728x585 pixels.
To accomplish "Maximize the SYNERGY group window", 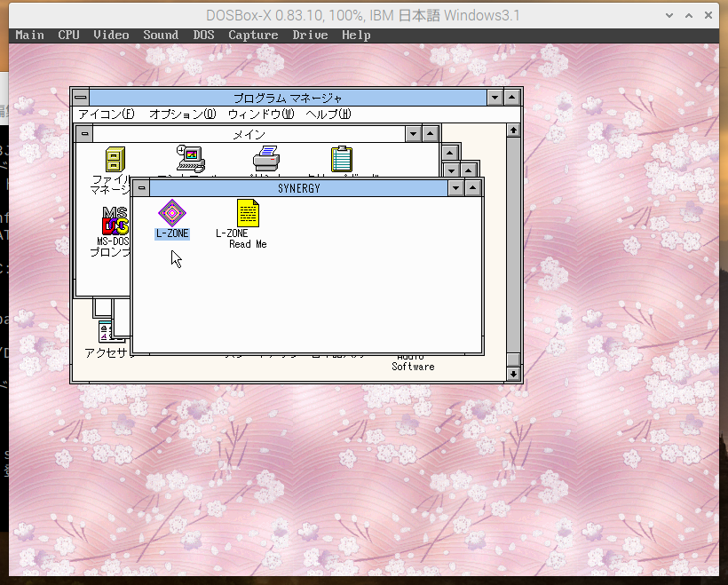I will click(472, 188).
